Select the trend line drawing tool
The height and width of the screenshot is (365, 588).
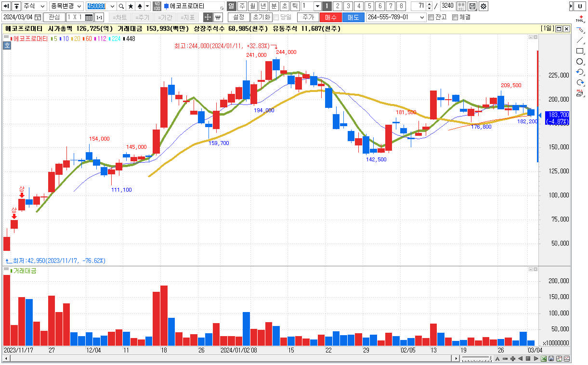tap(580, 40)
